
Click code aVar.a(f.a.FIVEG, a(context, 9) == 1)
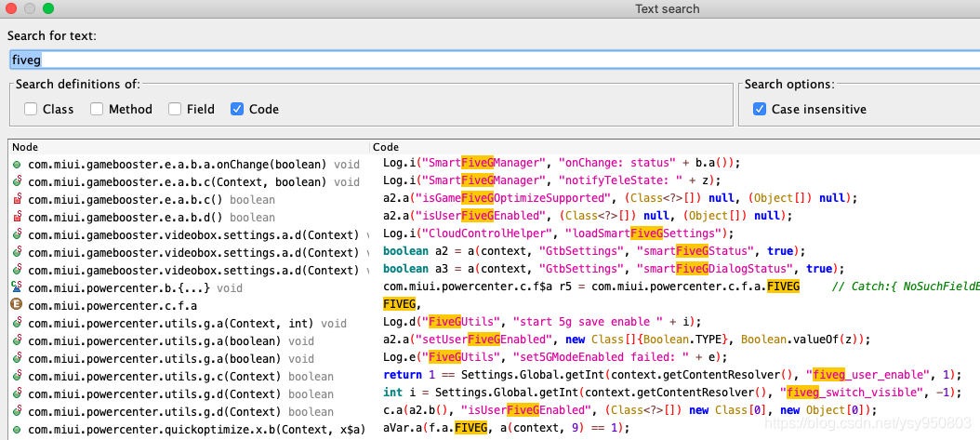[506, 428]
